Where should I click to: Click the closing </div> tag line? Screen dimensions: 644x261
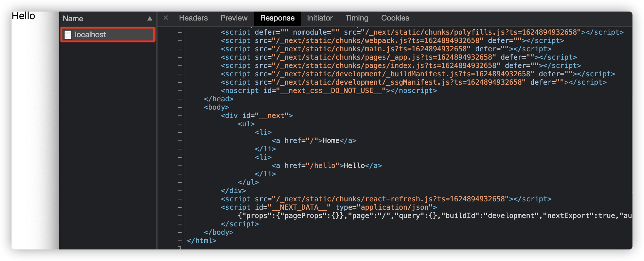pyautogui.click(x=233, y=191)
